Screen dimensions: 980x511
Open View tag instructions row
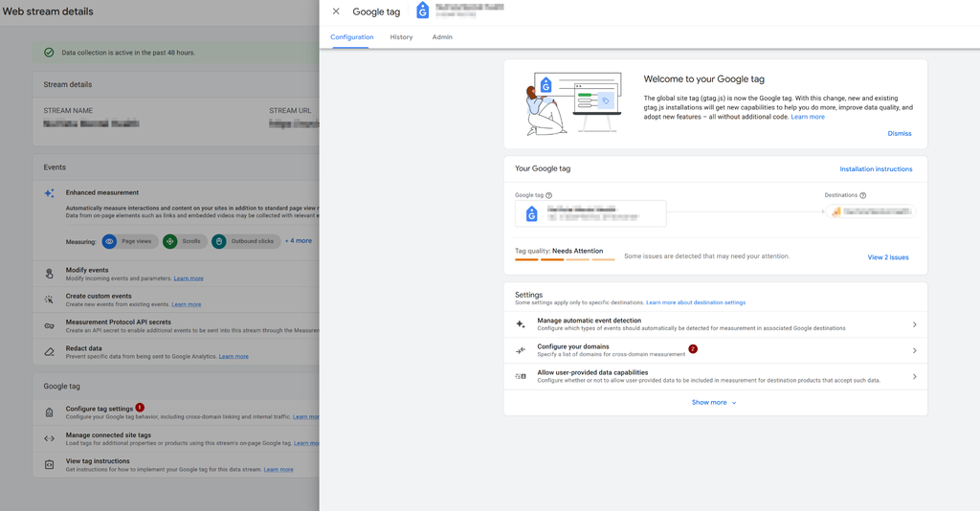(176, 465)
